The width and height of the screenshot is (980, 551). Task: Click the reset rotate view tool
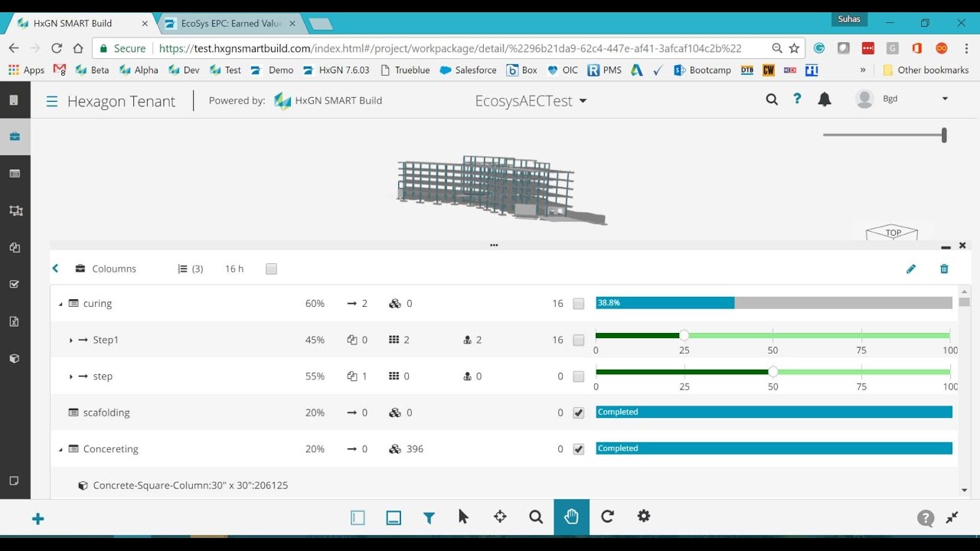(x=607, y=517)
